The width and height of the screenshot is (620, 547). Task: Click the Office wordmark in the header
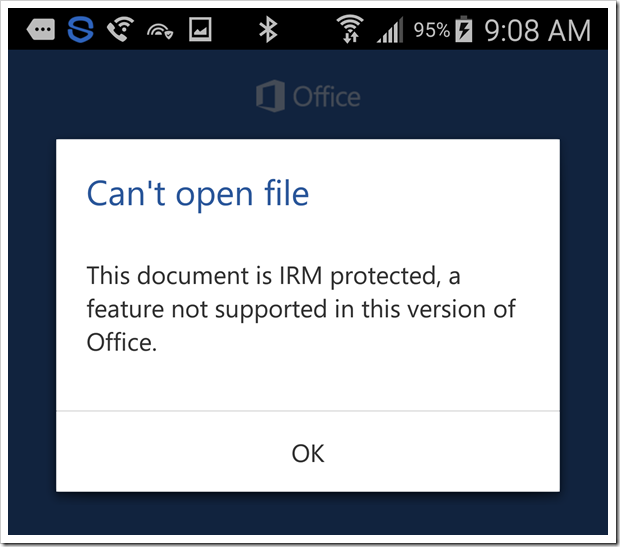tap(326, 97)
